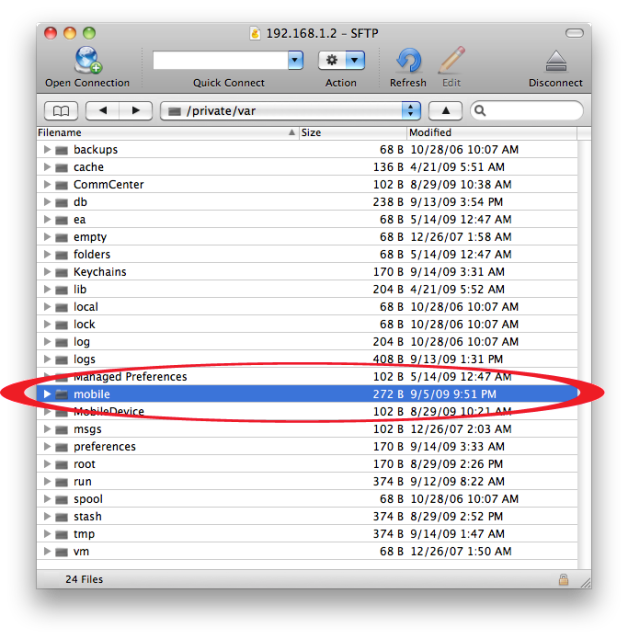Click the '24 Files' status text
Screen dimensions: 628x639
(x=84, y=579)
